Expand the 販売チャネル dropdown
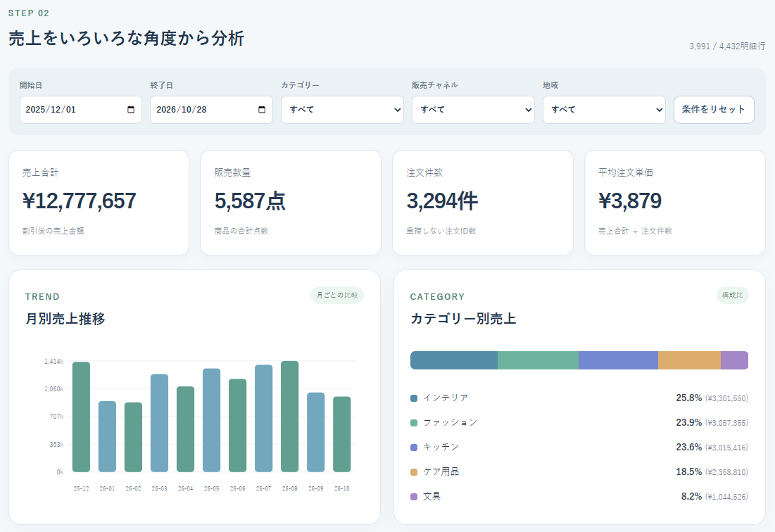Screen dimensions: 775x532 point(474,110)
